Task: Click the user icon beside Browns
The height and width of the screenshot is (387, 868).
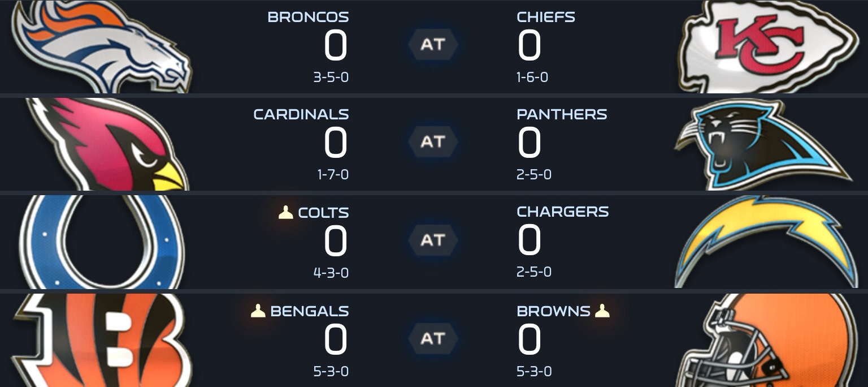Action: pos(602,311)
